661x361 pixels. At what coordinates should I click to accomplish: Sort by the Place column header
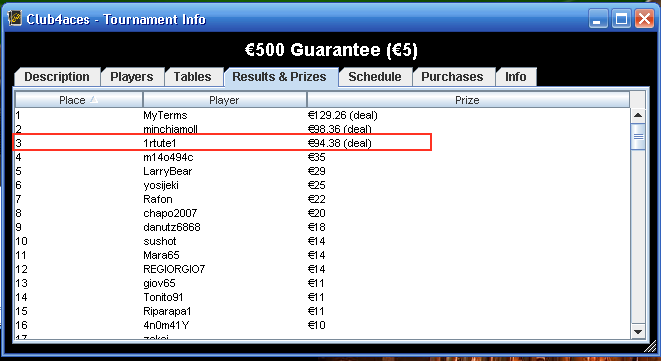[x=79, y=100]
